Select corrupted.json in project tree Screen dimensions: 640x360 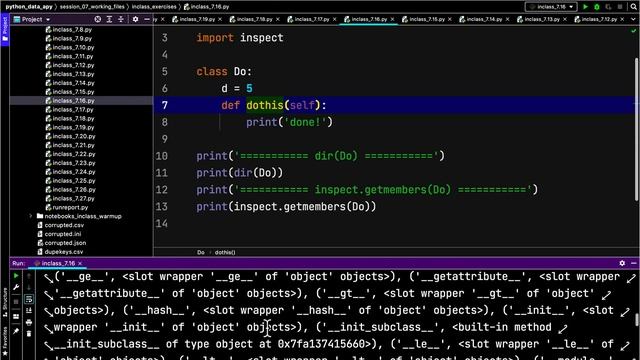[x=65, y=243]
